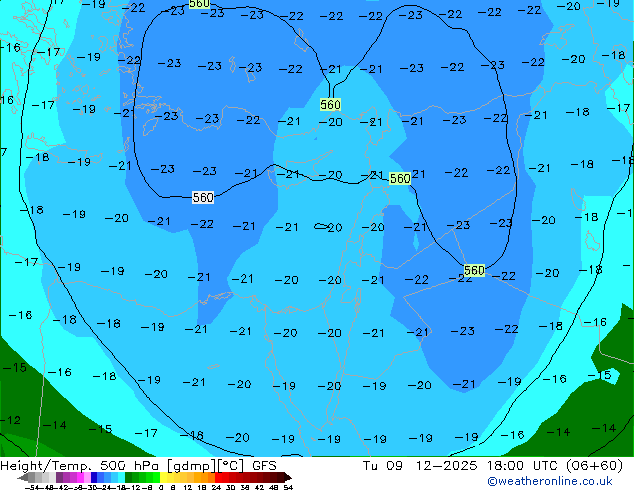
Task: Click the '[°C]' unit label
Action: (x=231, y=466)
